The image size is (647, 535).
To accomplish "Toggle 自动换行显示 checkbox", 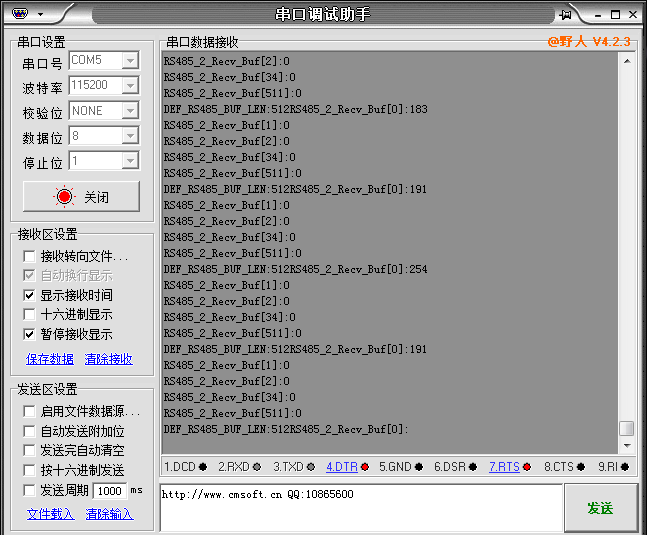I will pyautogui.click(x=29, y=276).
